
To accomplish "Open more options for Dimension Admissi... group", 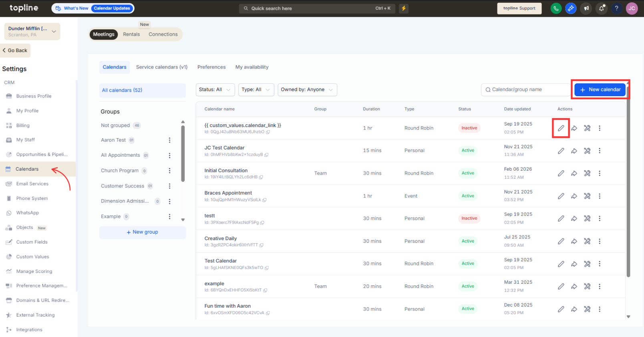I will [169, 202].
